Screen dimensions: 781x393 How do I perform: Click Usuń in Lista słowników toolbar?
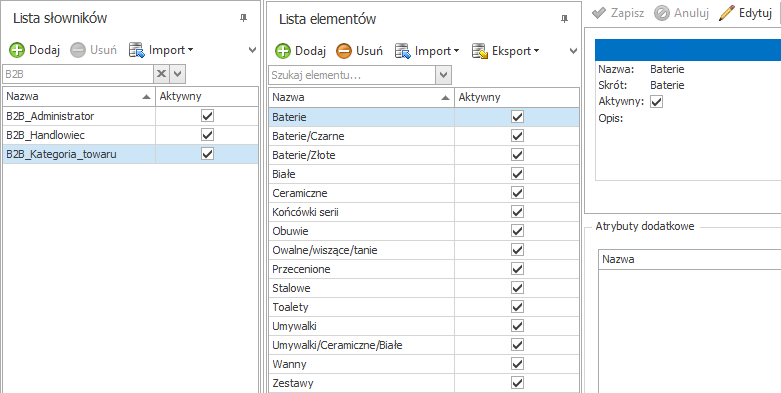pos(93,50)
